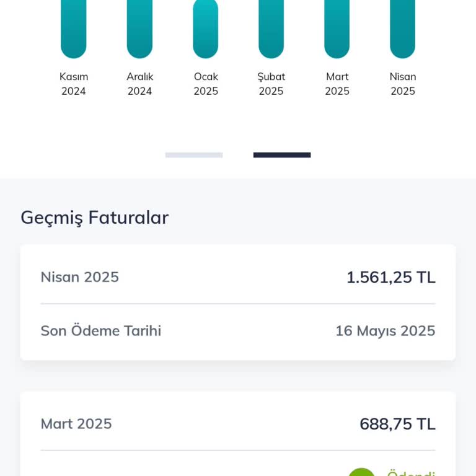Image resolution: width=476 pixels, height=476 pixels.
Task: Open the Nisan 2025 invoice card
Action: [x=238, y=302]
